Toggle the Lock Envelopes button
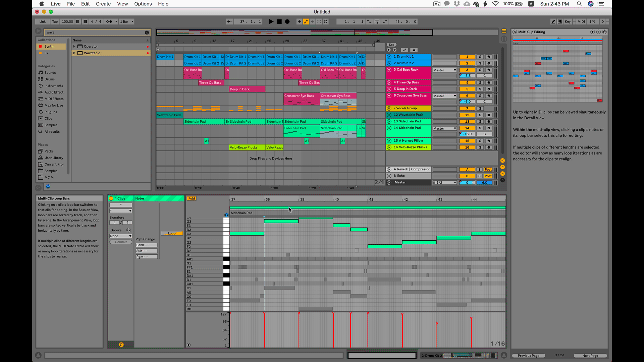The width and height of the screenshot is (644, 362). pos(414,50)
